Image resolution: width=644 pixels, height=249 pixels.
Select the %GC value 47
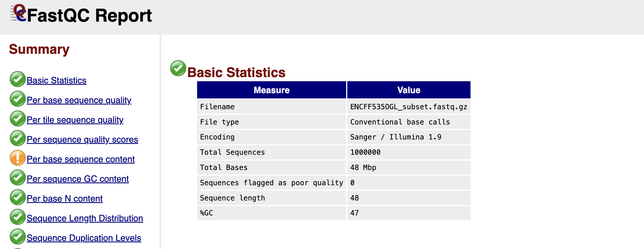[409, 213]
